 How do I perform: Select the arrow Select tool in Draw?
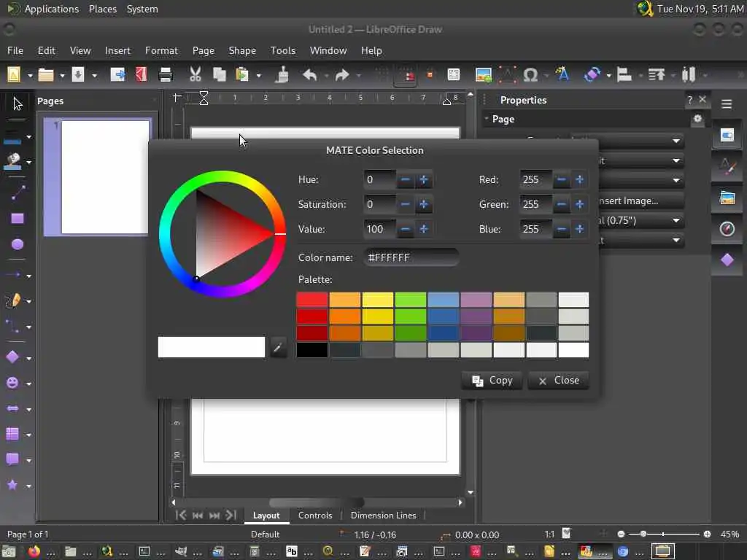pos(18,104)
